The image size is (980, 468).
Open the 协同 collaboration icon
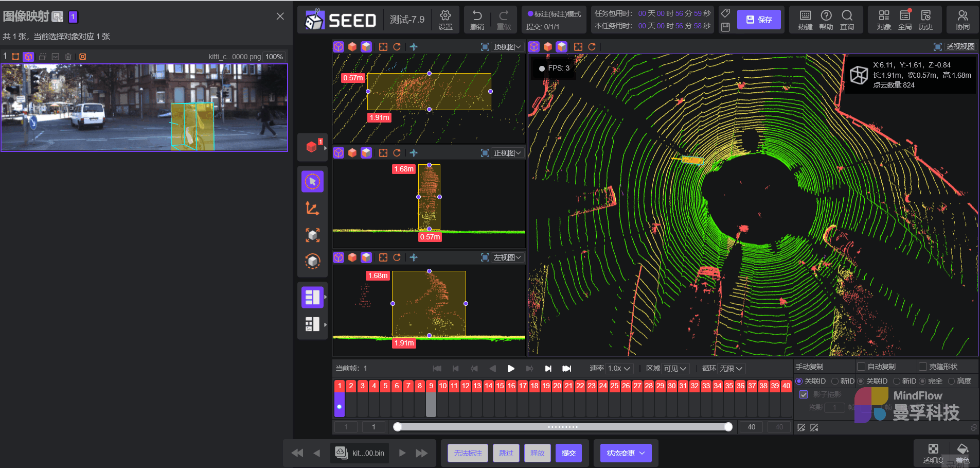point(963,20)
